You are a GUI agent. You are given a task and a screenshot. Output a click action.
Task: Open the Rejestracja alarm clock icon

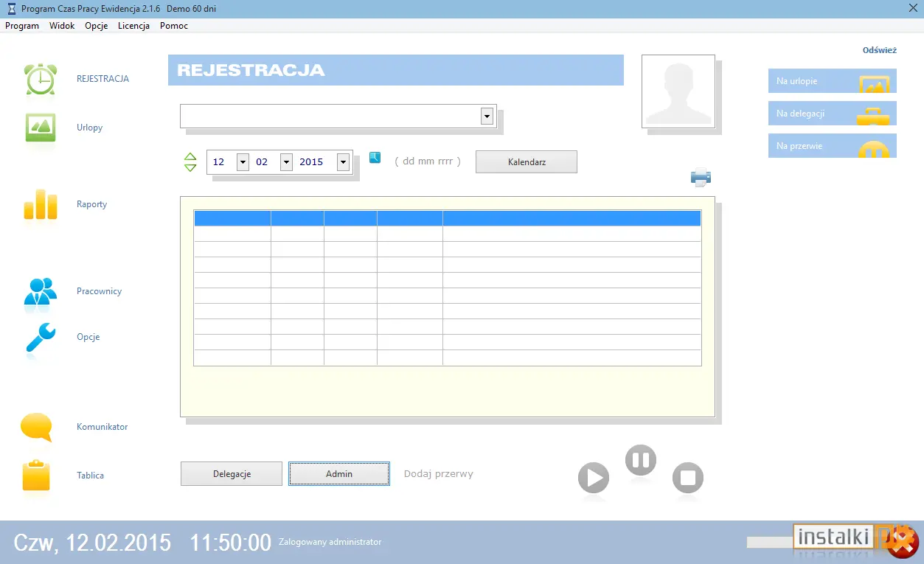tap(40, 78)
